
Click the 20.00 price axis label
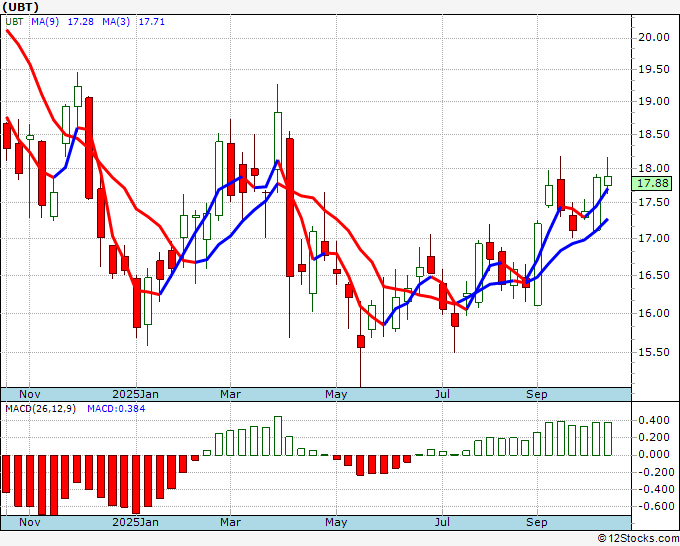tap(654, 37)
